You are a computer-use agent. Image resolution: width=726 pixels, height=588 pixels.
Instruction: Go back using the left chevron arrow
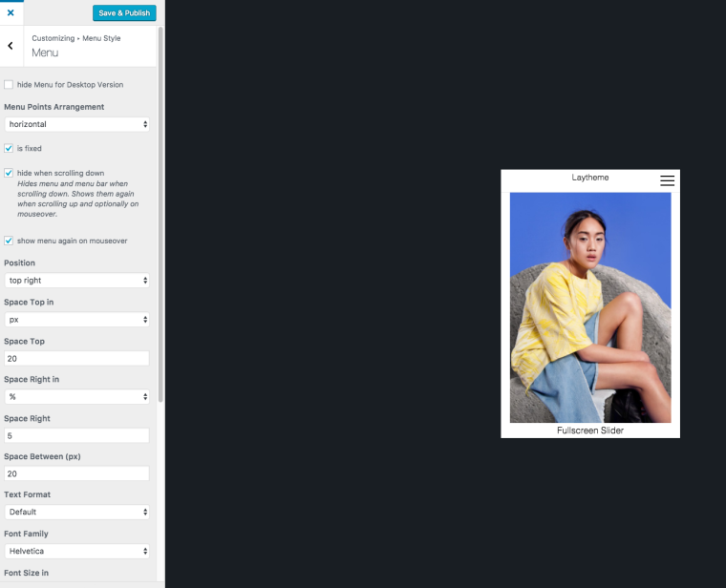[11, 46]
